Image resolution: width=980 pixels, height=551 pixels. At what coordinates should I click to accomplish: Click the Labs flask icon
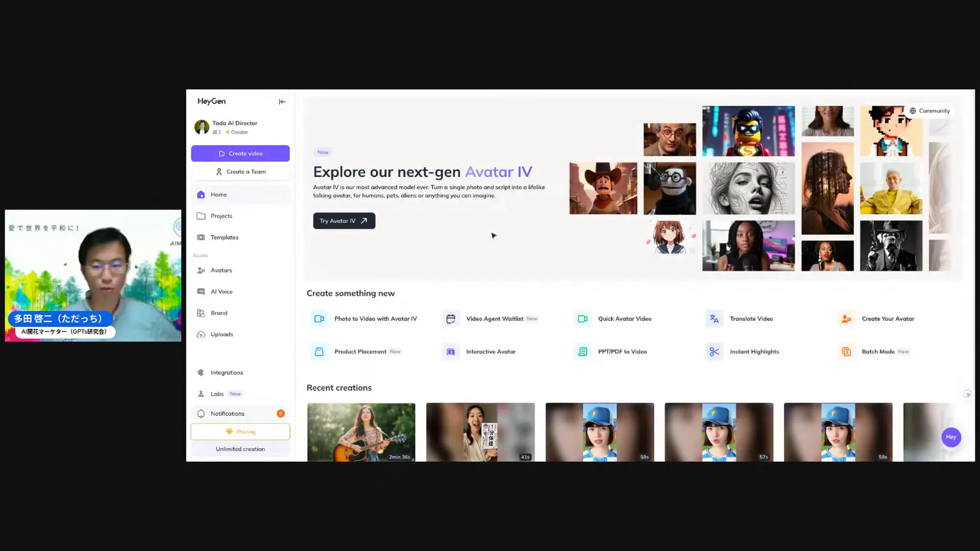[201, 394]
